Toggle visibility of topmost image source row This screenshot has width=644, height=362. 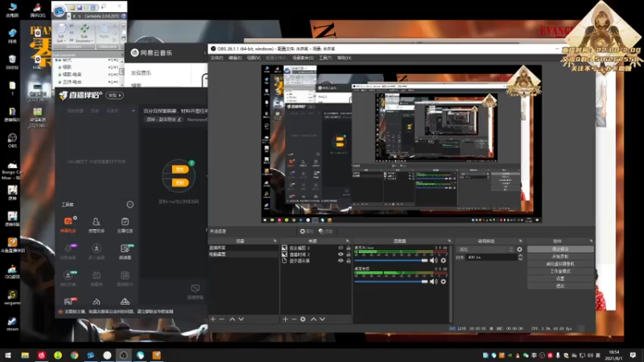(341, 248)
